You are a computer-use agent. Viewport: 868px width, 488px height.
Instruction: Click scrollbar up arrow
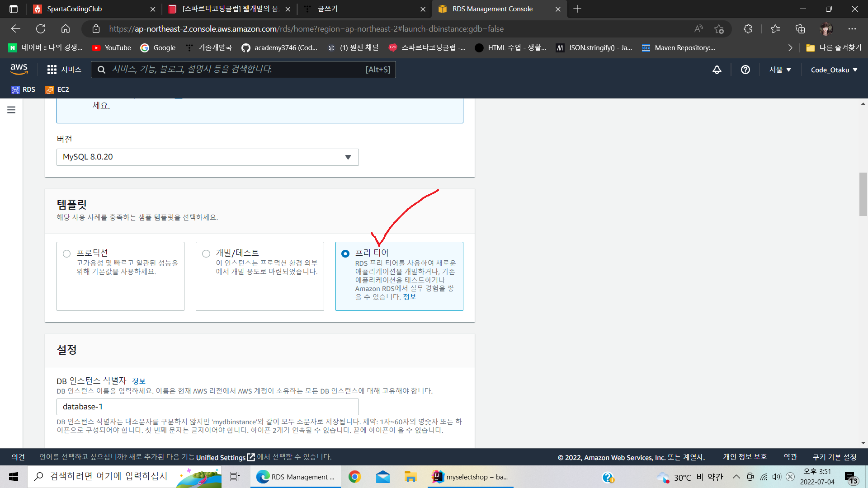[x=863, y=104]
